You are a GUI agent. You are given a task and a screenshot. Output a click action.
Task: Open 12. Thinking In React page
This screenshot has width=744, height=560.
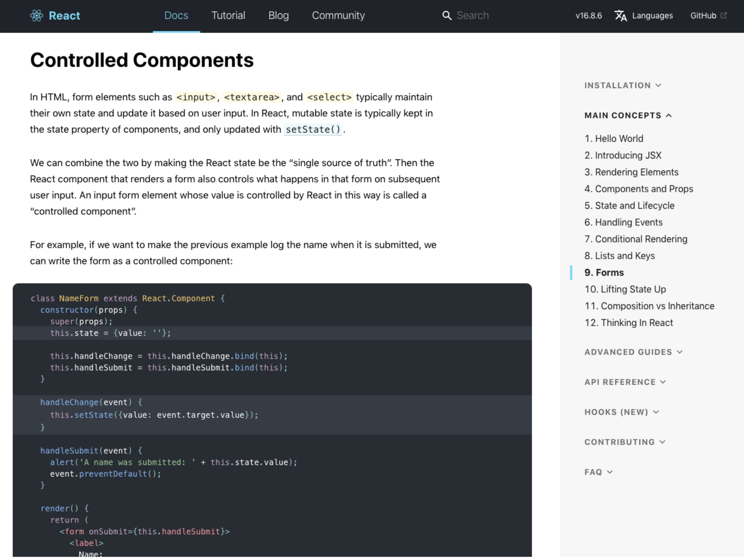[x=629, y=323]
